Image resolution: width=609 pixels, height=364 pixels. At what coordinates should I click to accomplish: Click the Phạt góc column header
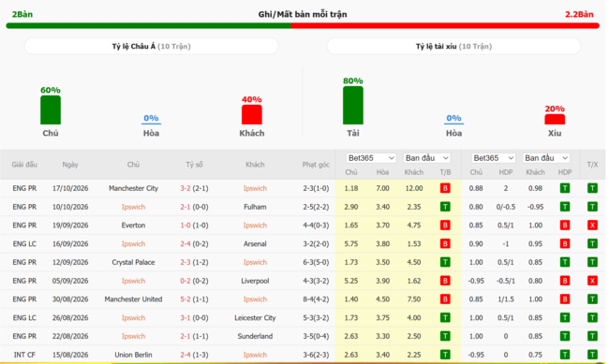316,165
